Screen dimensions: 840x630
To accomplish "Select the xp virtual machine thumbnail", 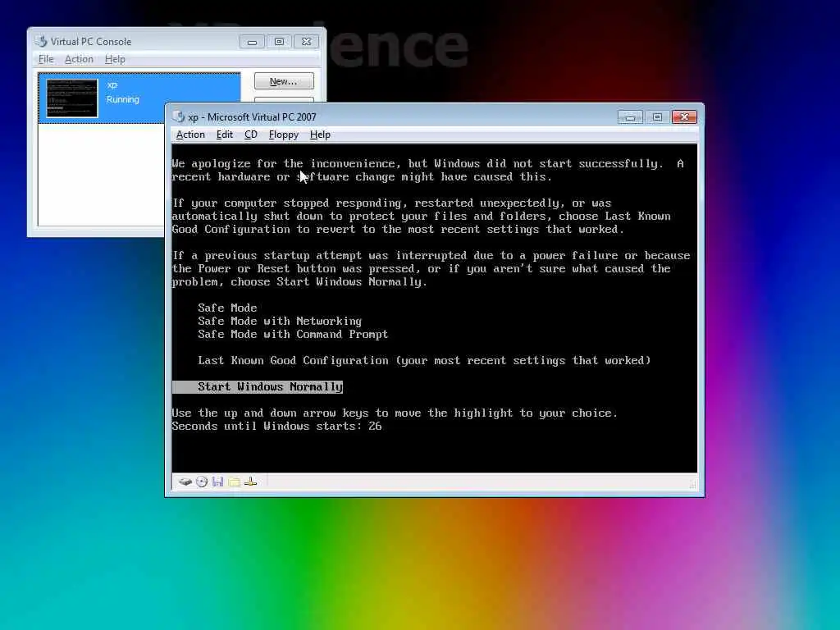I will 72,98.
